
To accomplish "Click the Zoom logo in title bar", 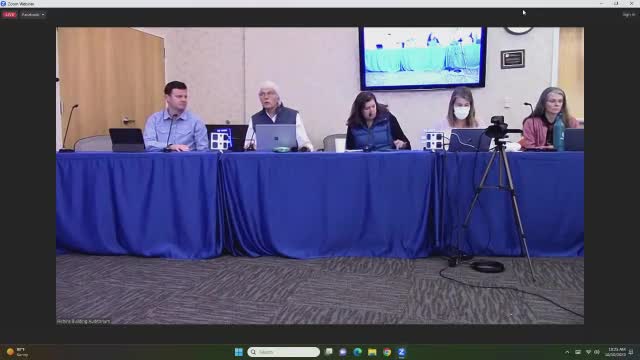I will 3,3.
